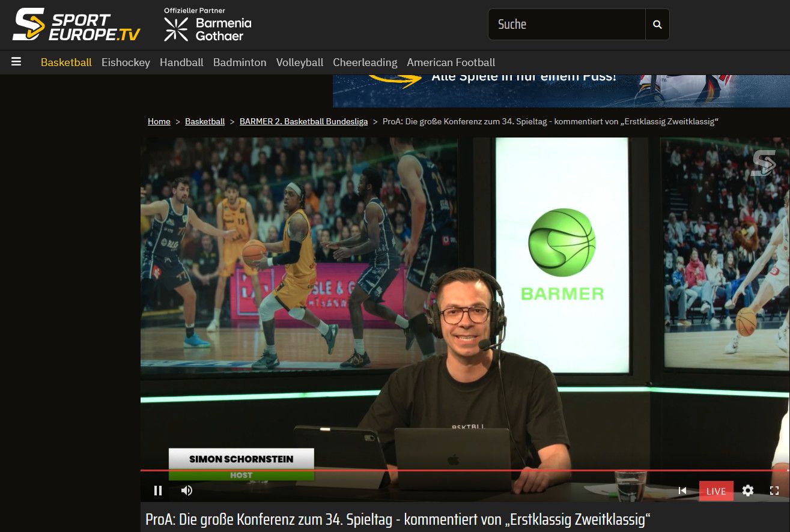Jump to the LIVE position
The image size is (790, 532).
(716, 491)
